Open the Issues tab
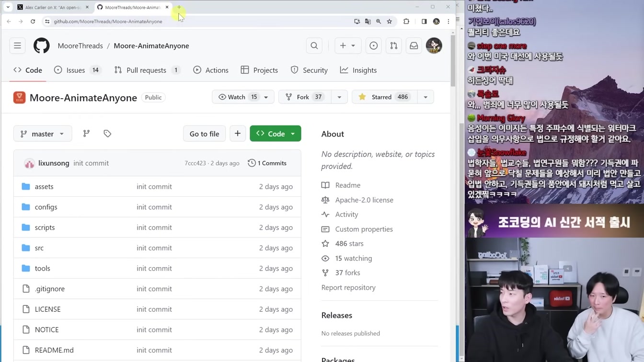The width and height of the screenshot is (644, 362). (x=78, y=70)
